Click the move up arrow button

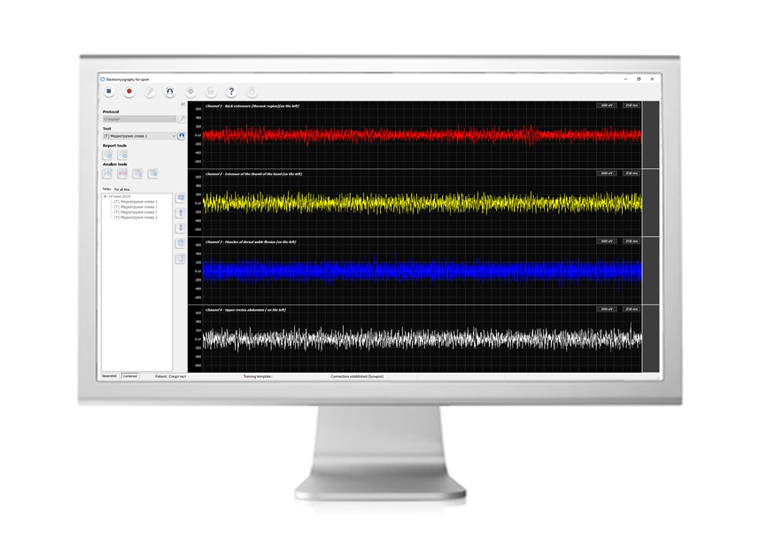pyautogui.click(x=180, y=213)
